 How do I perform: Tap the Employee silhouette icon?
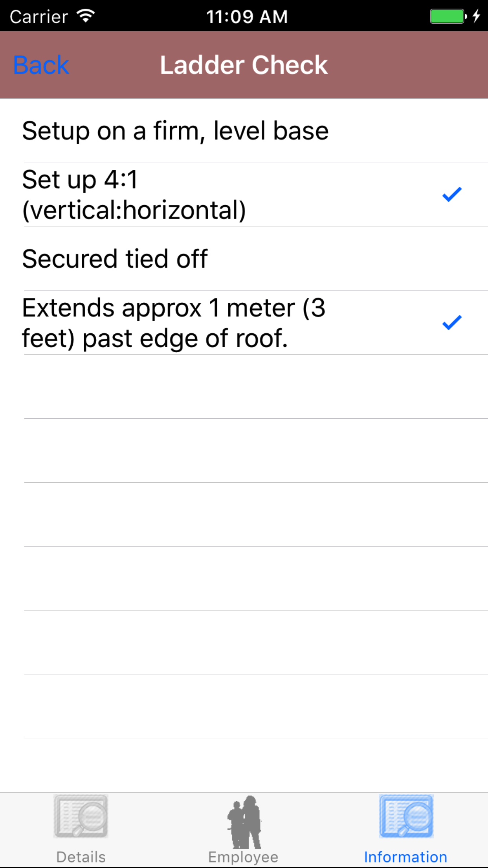(x=244, y=822)
